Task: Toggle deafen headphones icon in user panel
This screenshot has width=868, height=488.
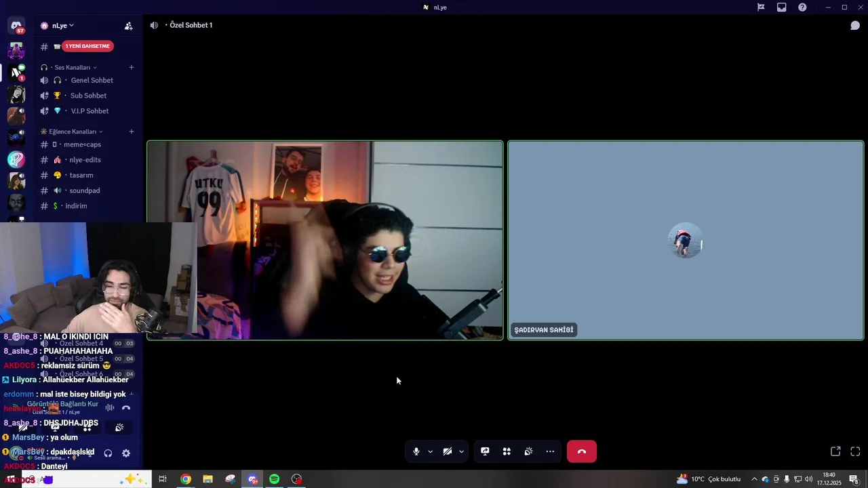Action: pos(108,453)
